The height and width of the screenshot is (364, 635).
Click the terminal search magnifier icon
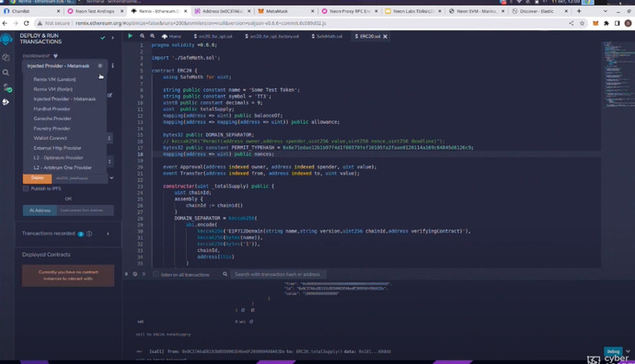(225, 274)
